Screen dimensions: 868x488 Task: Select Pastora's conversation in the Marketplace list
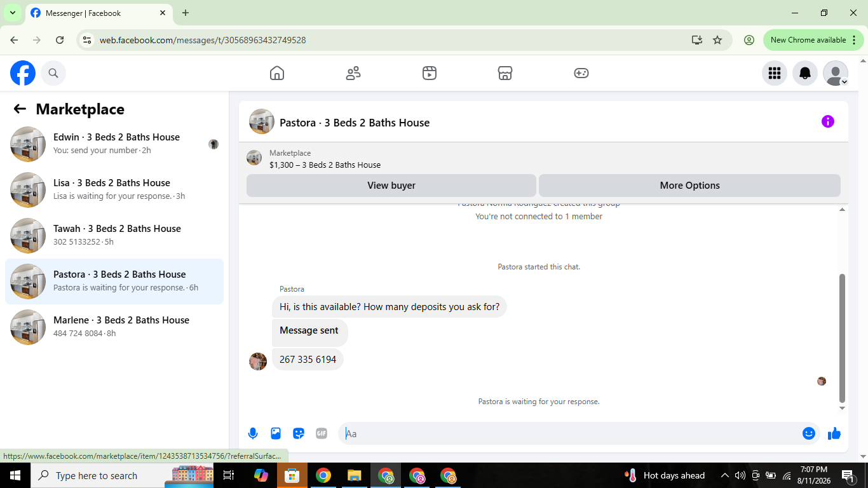114,281
